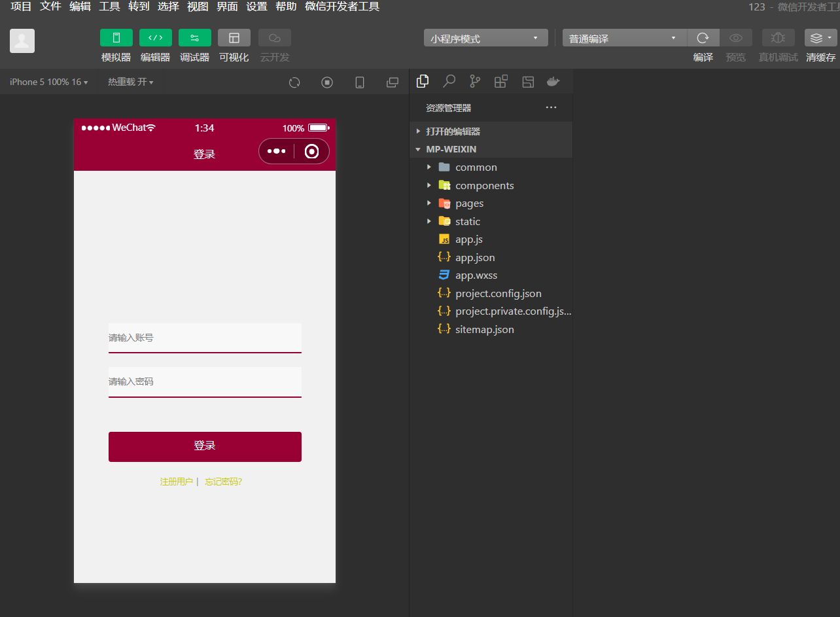Click the refresh icon in simulator toolbar

point(294,82)
